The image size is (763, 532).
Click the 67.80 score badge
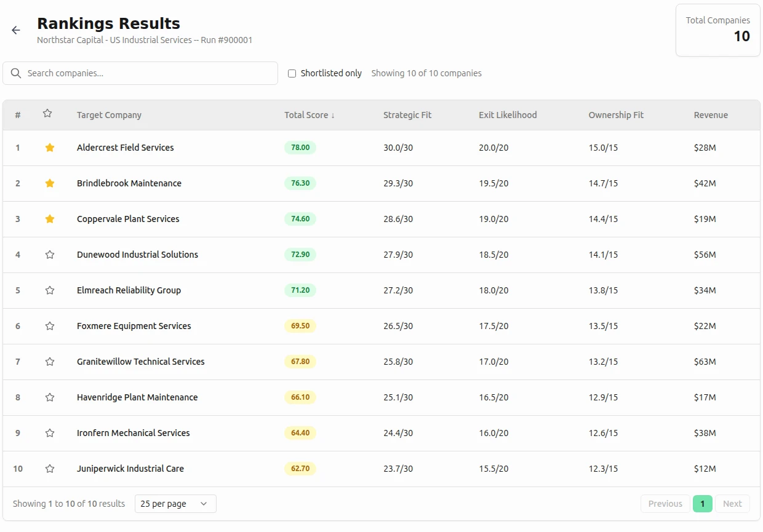tap(300, 362)
